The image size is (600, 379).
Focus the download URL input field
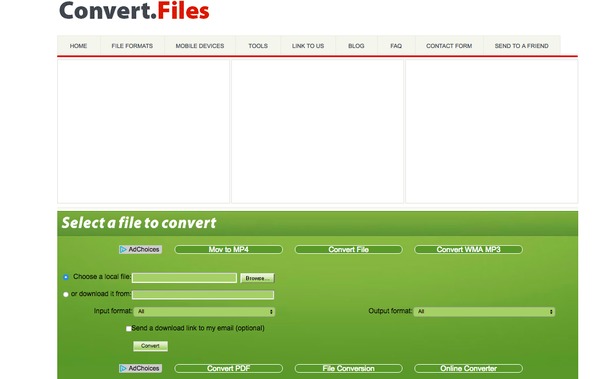click(x=203, y=295)
